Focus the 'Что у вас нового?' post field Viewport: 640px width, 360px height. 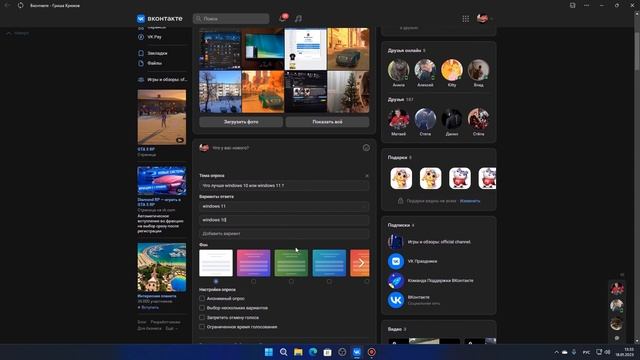[231, 148]
